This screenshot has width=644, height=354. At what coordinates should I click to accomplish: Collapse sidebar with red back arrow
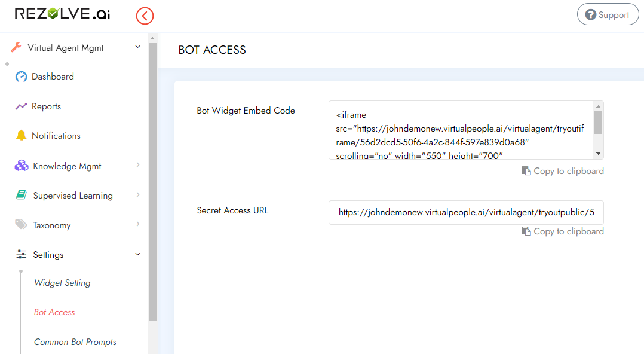[x=145, y=16]
